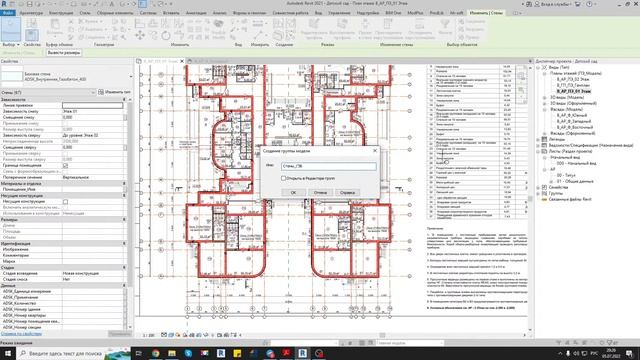This screenshot has width=640, height=360.
Task: Close the create model group dialog
Action: click(x=375, y=151)
